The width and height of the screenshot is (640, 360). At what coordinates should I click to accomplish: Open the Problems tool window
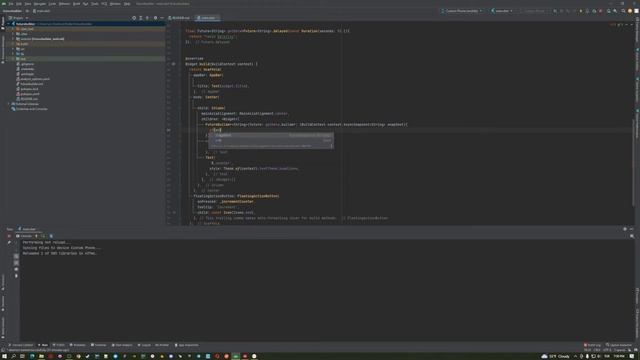pos(78,345)
